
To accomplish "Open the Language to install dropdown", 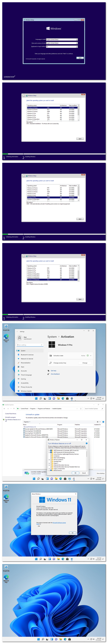I will [62, 40].
